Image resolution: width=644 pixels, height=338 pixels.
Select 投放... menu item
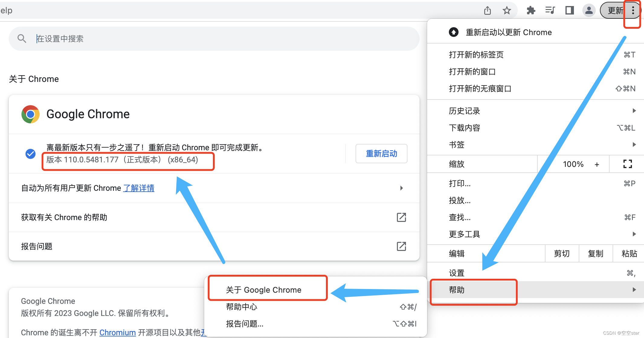(x=535, y=200)
